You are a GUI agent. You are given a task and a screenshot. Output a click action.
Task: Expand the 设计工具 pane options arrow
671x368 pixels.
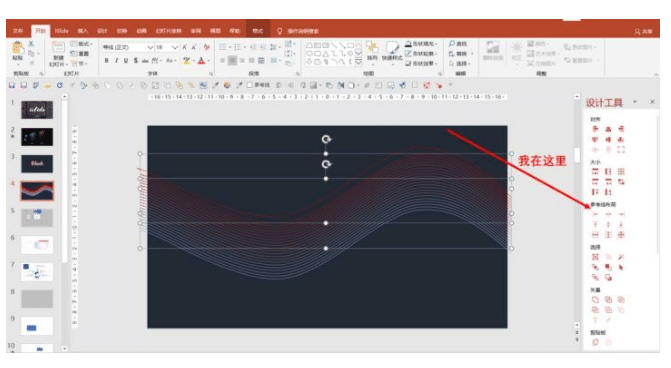tap(635, 102)
